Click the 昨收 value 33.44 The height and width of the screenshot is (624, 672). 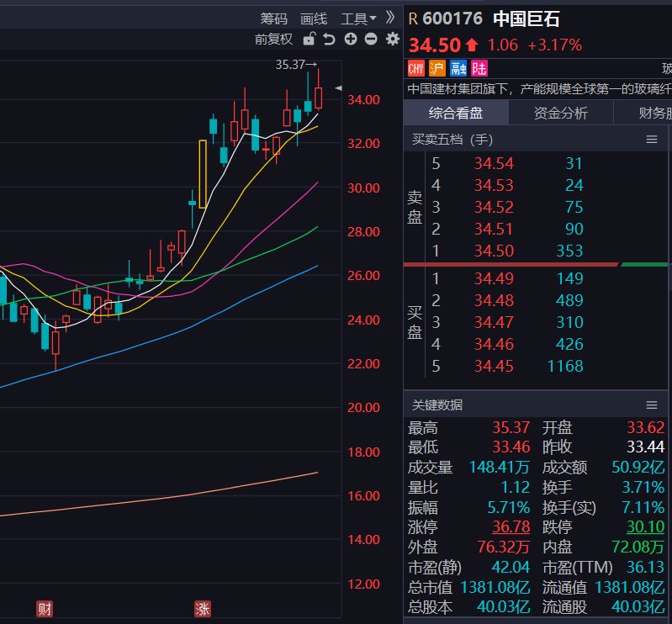[x=645, y=447]
